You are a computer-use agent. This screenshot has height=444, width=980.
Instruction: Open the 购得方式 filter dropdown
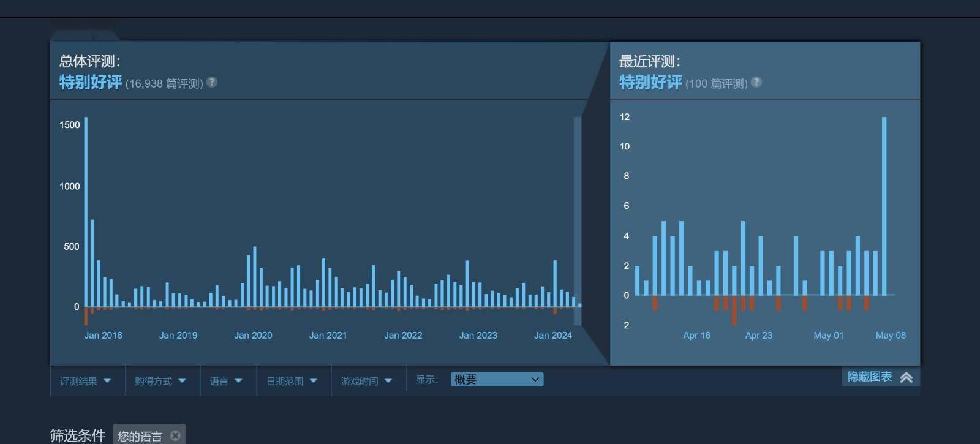click(160, 381)
